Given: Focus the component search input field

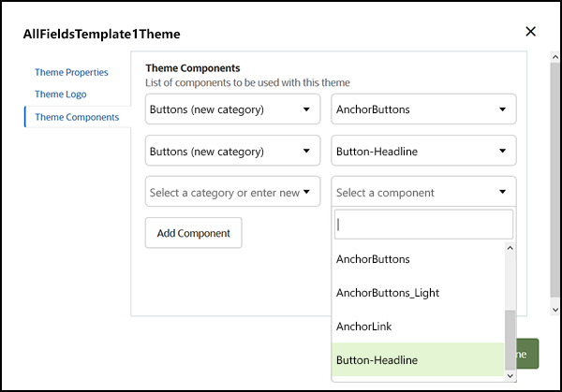Looking at the screenshot, I should coord(423,225).
